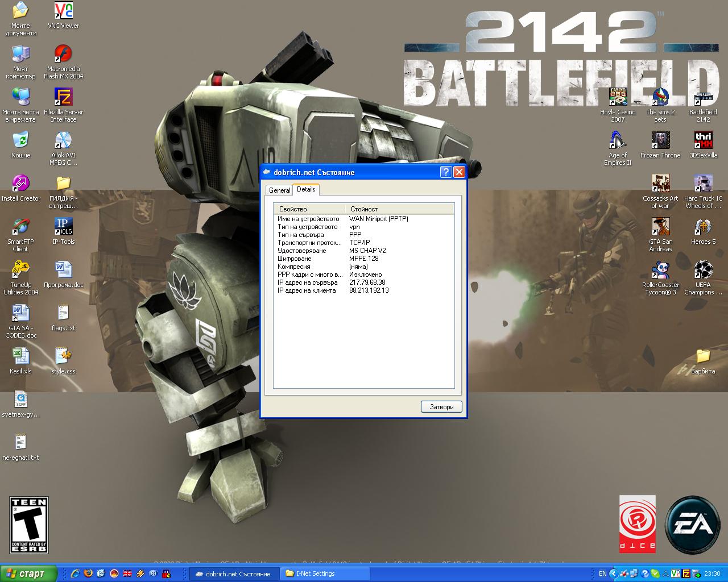Viewport: 728px width, 582px height.
Task: Select the neregnati.txt file icon
Action: [x=21, y=448]
